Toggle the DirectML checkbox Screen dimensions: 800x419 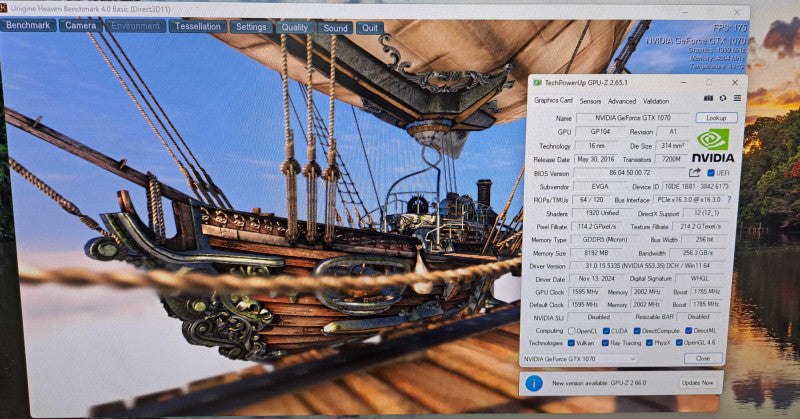688,331
